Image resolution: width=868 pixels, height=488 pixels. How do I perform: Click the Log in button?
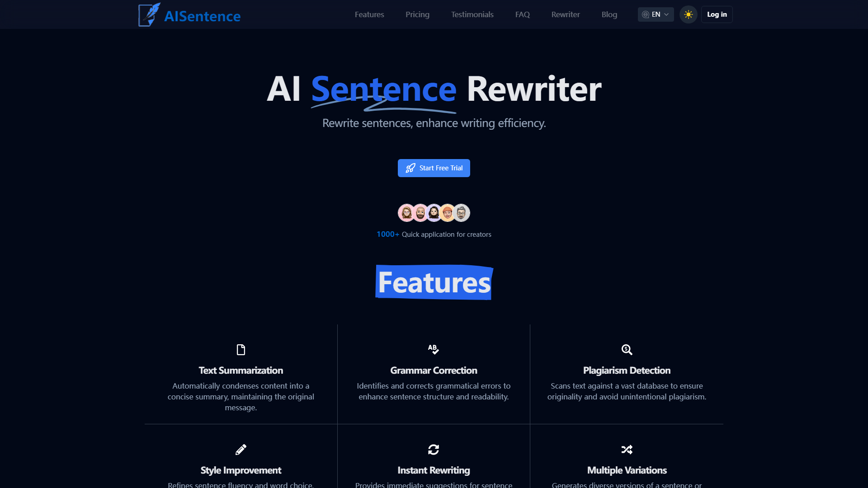pyautogui.click(x=716, y=14)
